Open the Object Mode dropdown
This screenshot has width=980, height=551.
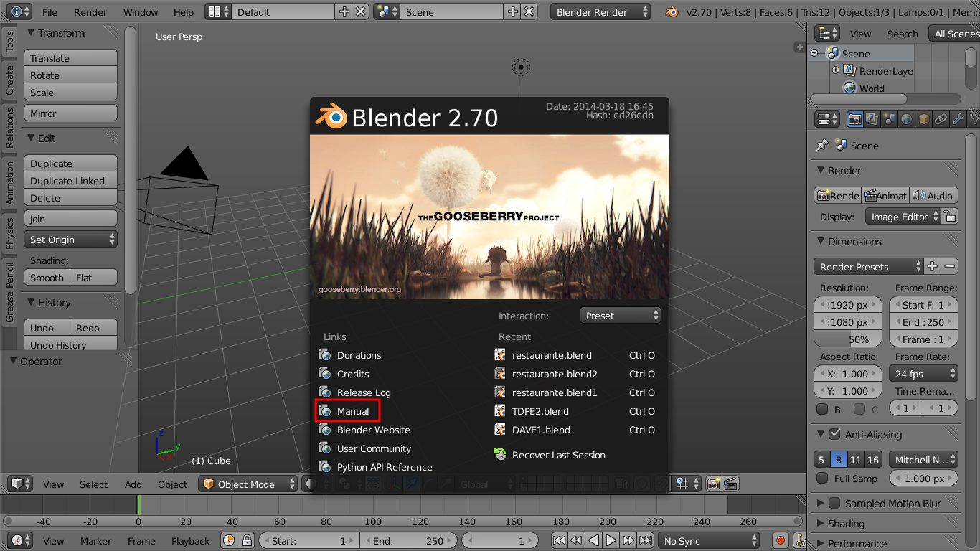248,484
